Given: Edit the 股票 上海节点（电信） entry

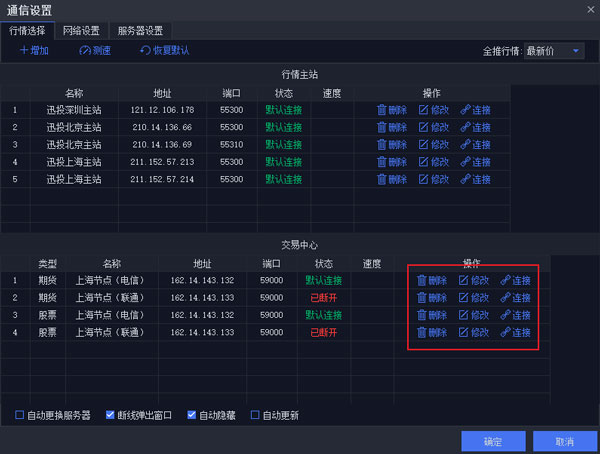Looking at the screenshot, I should (x=464, y=315).
